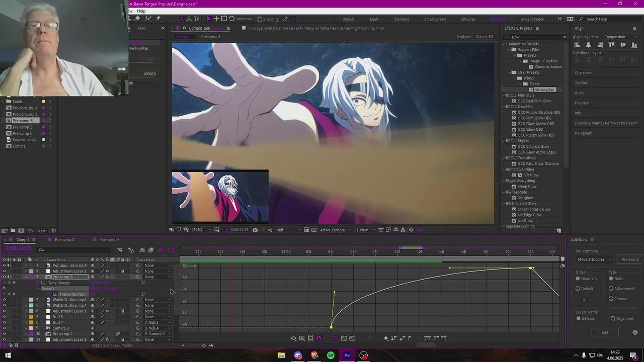Open the composition mini-flowchart icon
Image resolution: width=644 pixels, height=362 pixels.
click(x=120, y=250)
